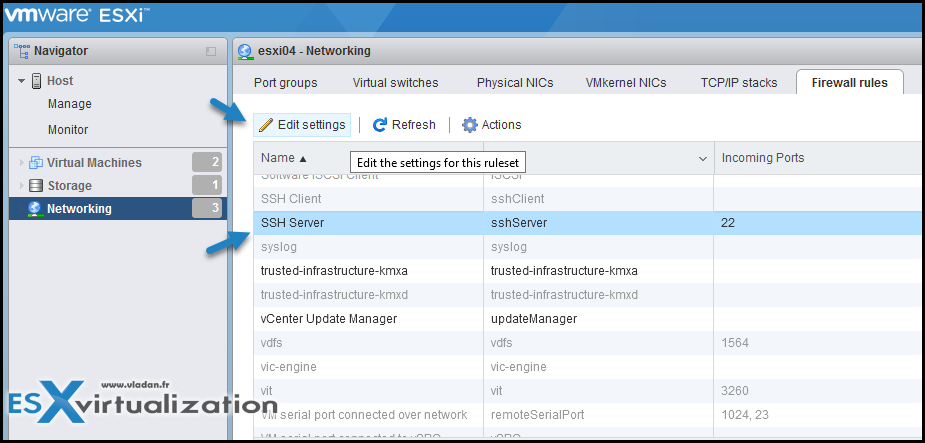This screenshot has width=925, height=443.
Task: Click the Refresh arrow icon
Action: (381, 125)
